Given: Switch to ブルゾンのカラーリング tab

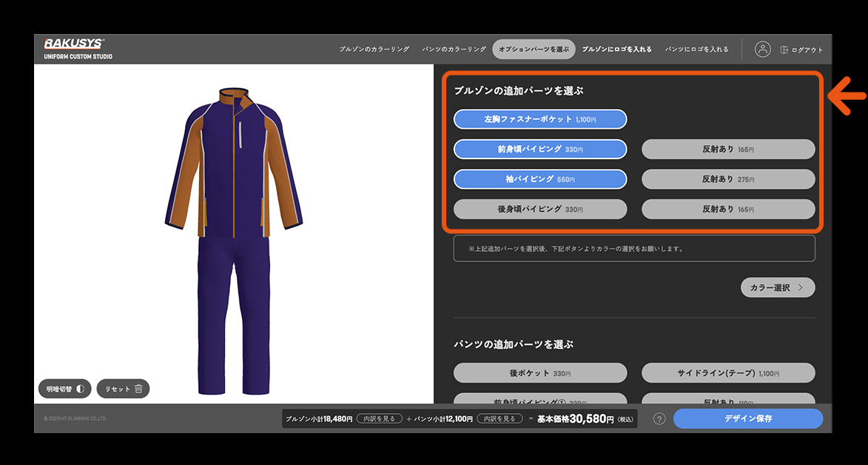Looking at the screenshot, I should pyautogui.click(x=374, y=50).
